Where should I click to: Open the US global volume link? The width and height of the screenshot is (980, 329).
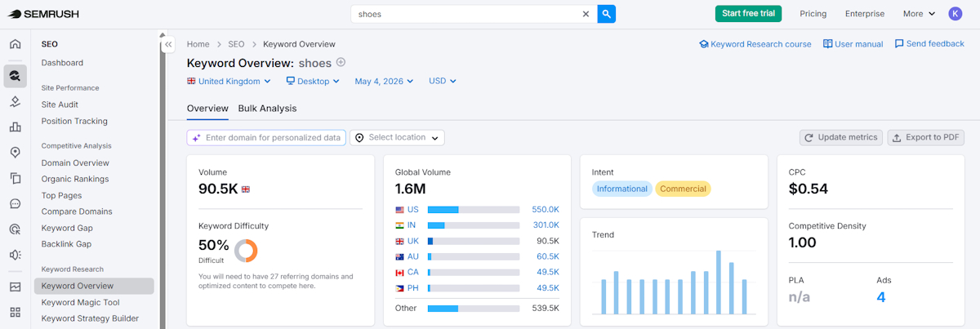[545, 210]
